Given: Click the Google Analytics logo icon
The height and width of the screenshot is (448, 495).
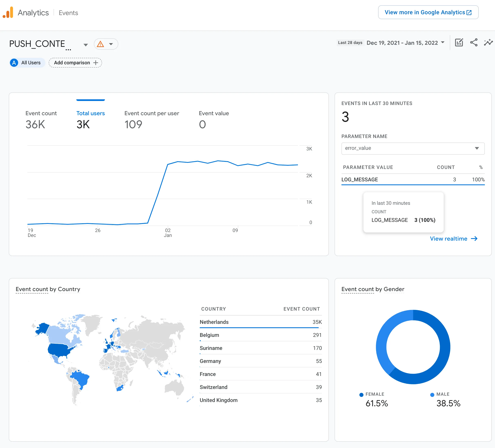Looking at the screenshot, I should [8, 12].
